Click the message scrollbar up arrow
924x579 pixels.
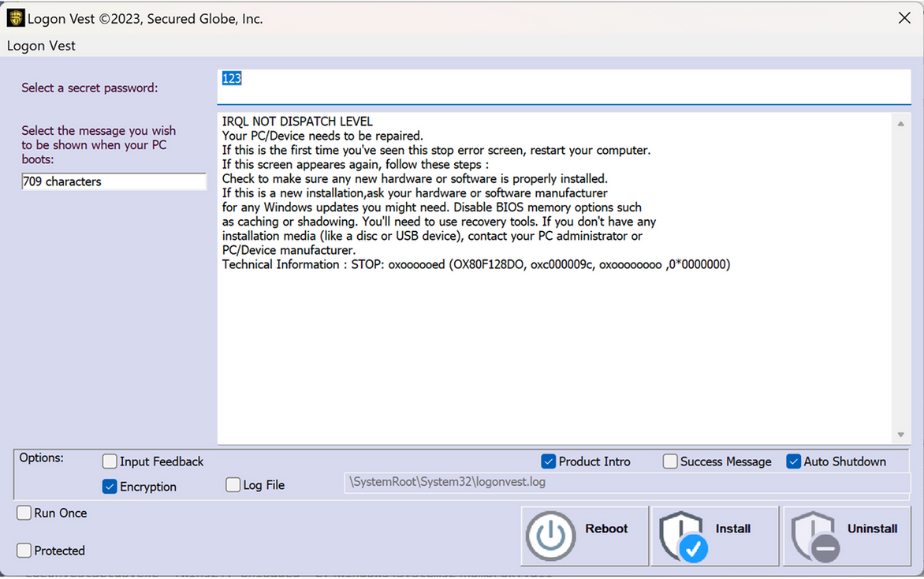point(901,124)
